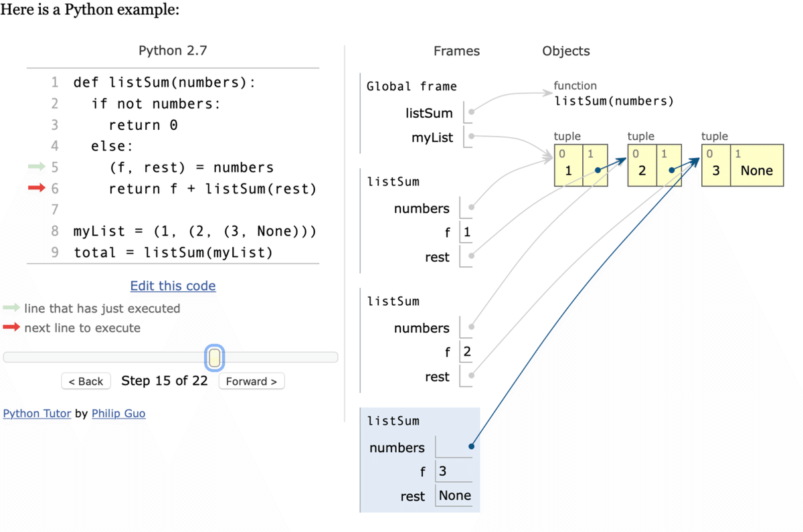Click the execution step slider handle
The image size is (803, 532).
pyautogui.click(x=214, y=358)
